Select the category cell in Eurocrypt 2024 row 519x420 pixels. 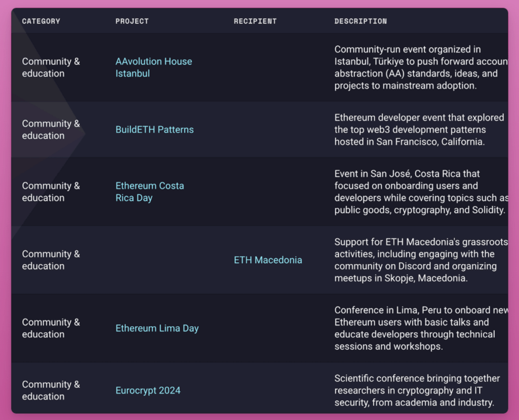(51, 390)
